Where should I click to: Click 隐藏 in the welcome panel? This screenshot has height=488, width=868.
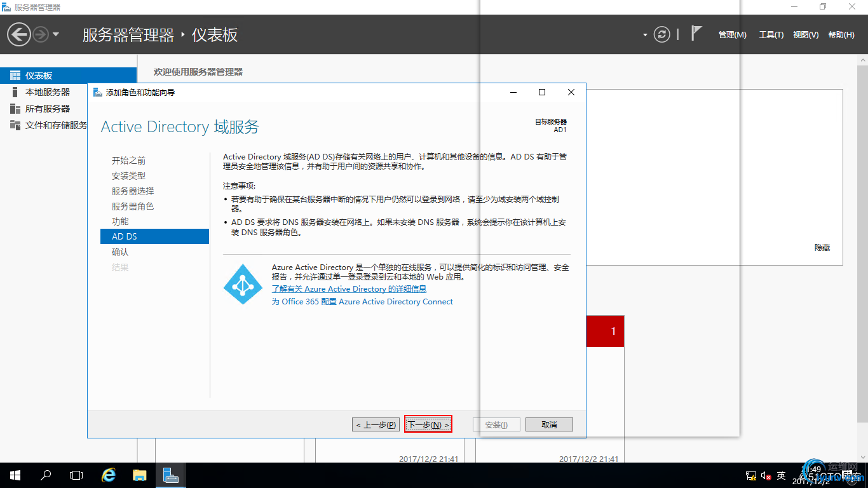822,248
